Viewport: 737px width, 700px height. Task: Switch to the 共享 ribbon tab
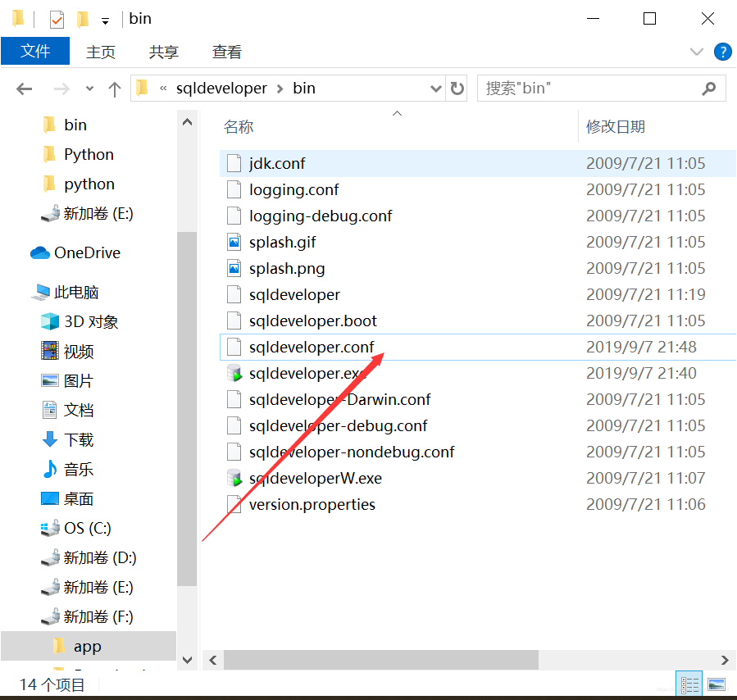(164, 52)
